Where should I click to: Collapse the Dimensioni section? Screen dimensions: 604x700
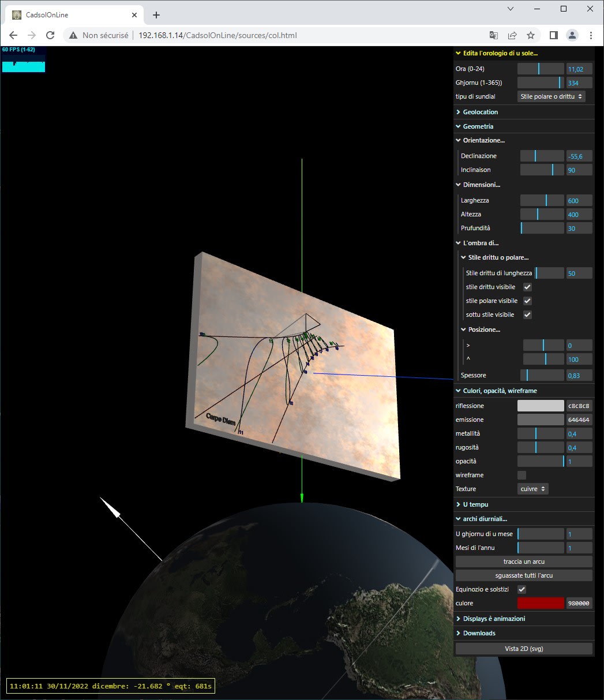click(x=524, y=185)
